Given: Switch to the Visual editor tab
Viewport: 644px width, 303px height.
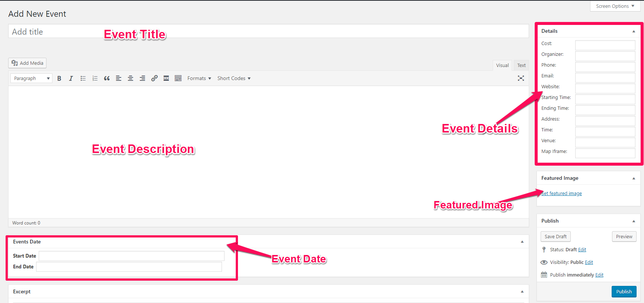Looking at the screenshot, I should (x=502, y=65).
